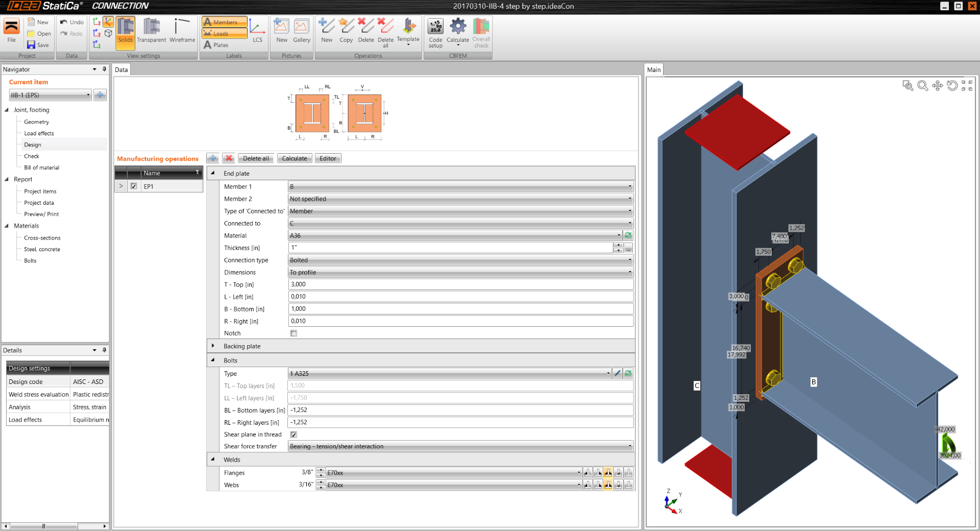This screenshot has height=531, width=980.
Task: Enable the Notch checkbox
Action: pos(293,333)
